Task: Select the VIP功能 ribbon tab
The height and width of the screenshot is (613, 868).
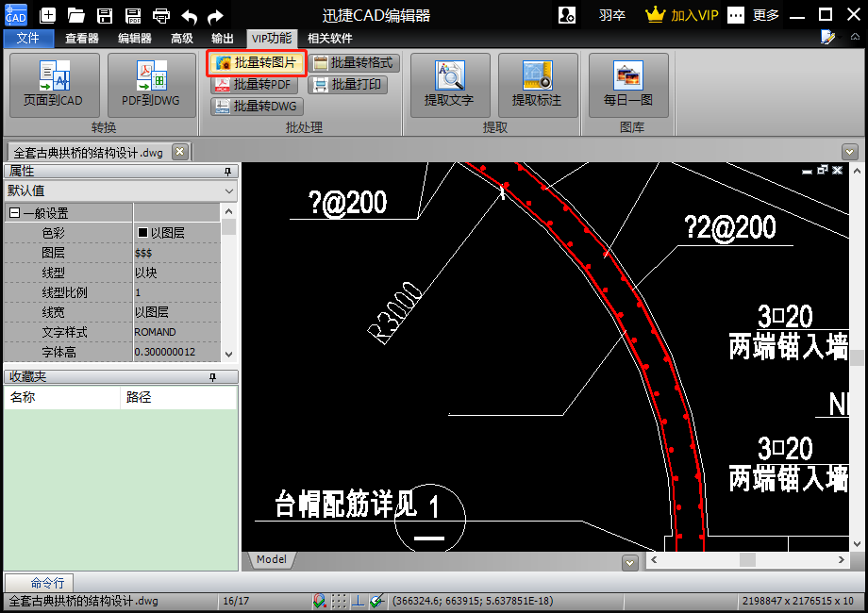Action: (x=272, y=38)
